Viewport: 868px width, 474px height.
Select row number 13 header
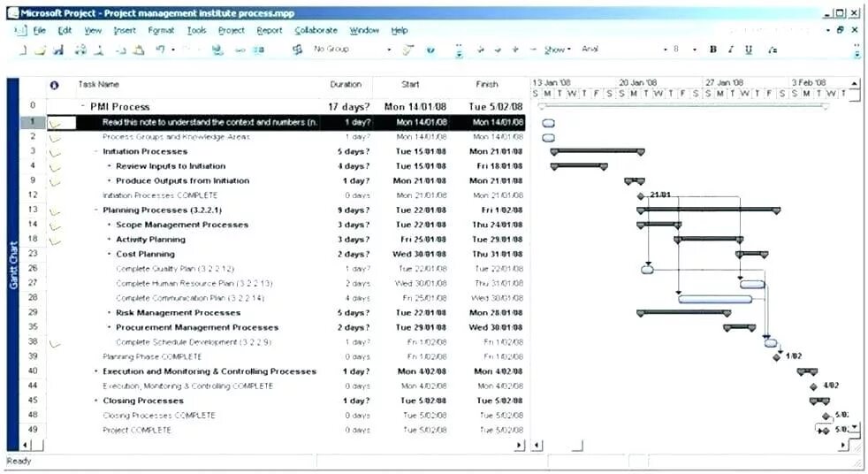click(33, 210)
